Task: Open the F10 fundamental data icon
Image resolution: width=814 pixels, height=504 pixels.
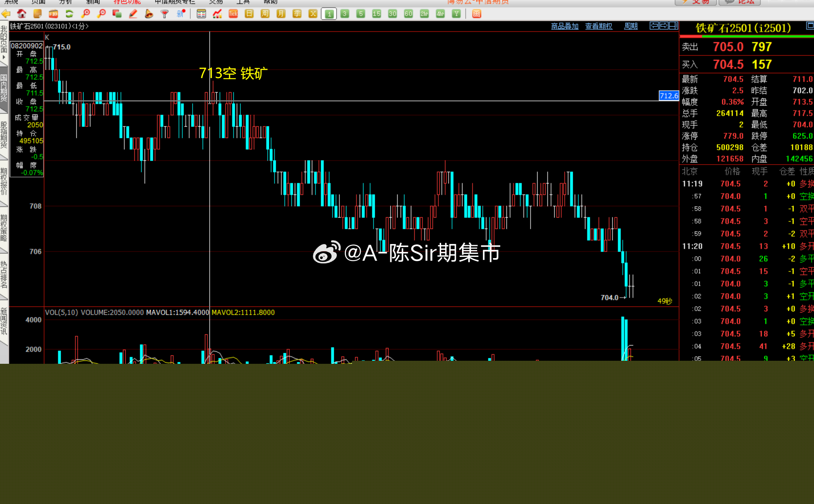Action: 53,14
